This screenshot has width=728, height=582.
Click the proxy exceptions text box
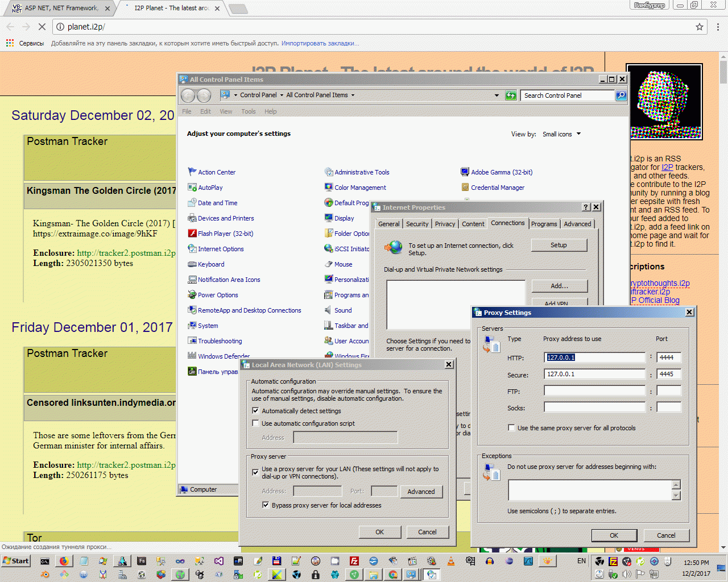pos(590,490)
